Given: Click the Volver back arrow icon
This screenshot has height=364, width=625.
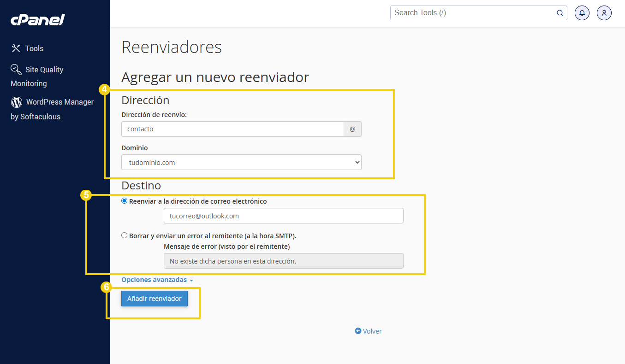Looking at the screenshot, I should coord(358,331).
